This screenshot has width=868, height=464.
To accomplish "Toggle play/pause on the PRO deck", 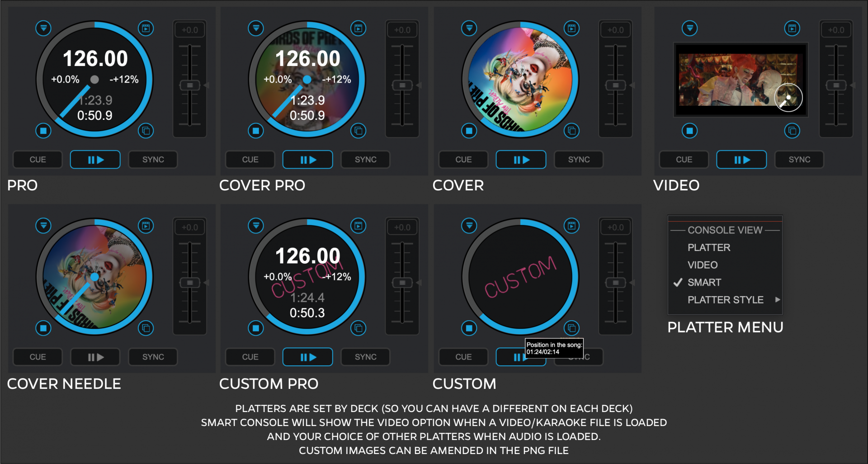I will pos(95,160).
